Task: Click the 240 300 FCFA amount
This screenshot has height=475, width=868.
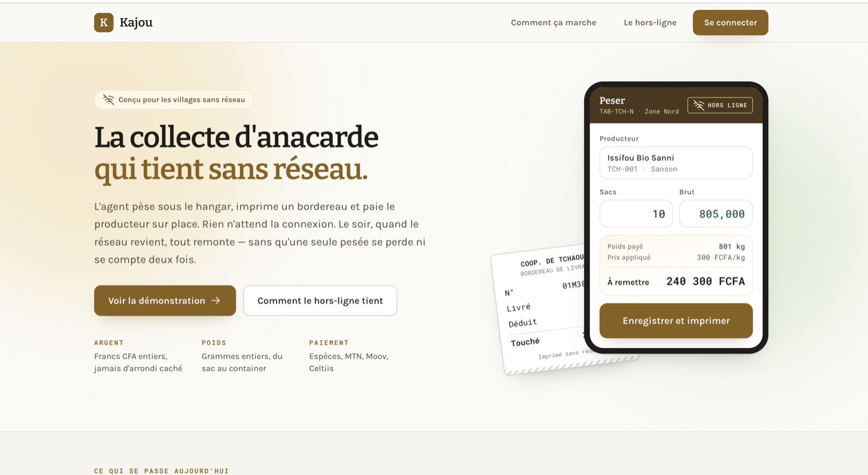Action: 706,282
